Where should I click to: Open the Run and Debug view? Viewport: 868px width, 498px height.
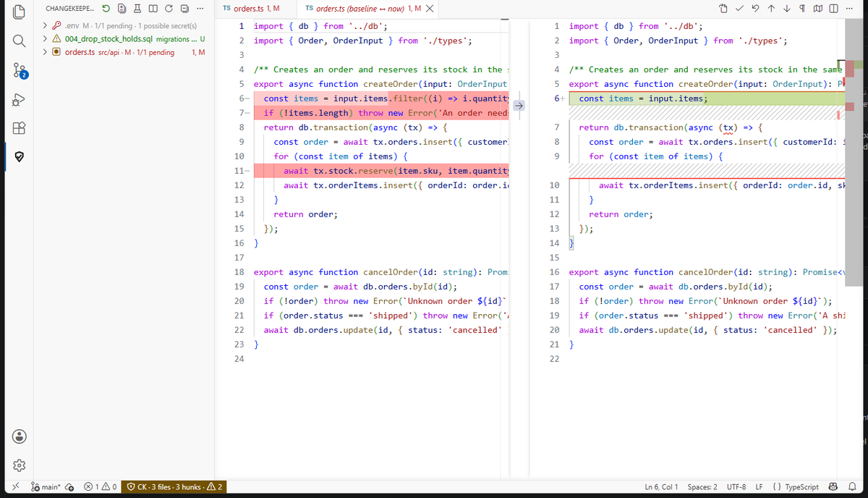[20, 100]
